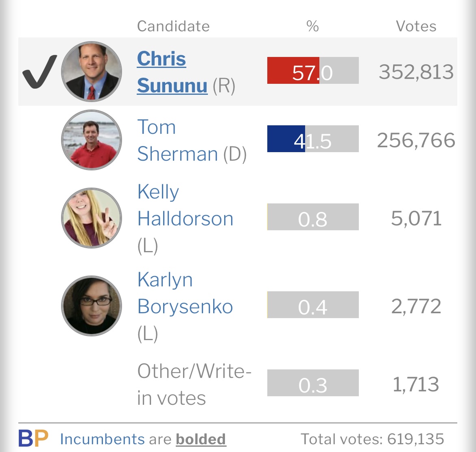Click the 0.3 percent write-in bar
The width and height of the screenshot is (476, 452).
pos(313,383)
